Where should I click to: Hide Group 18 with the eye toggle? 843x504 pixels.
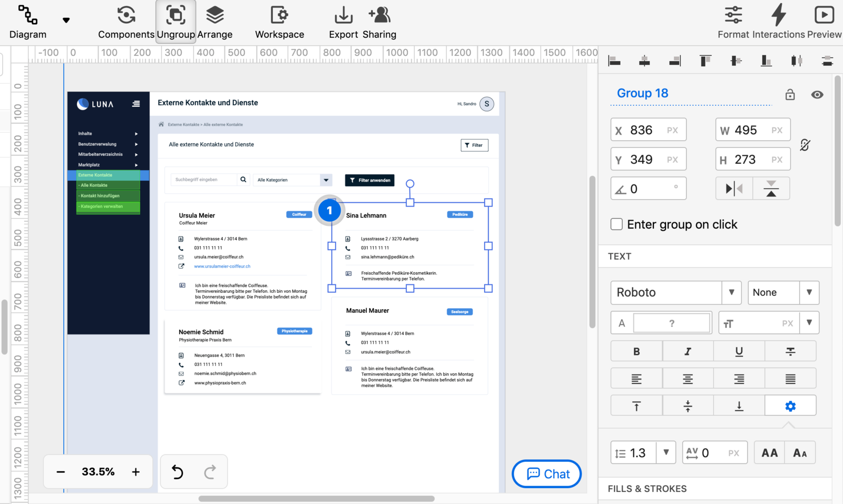click(x=817, y=95)
